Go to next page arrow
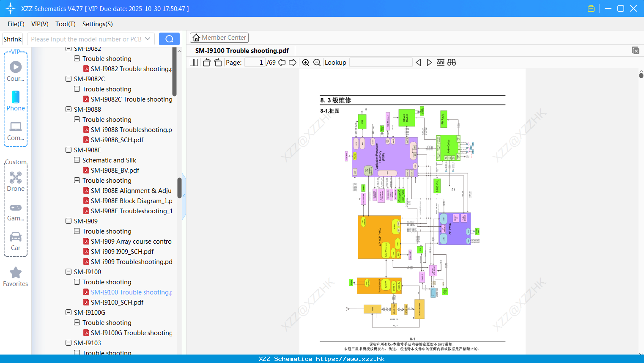644x363 pixels. (293, 62)
